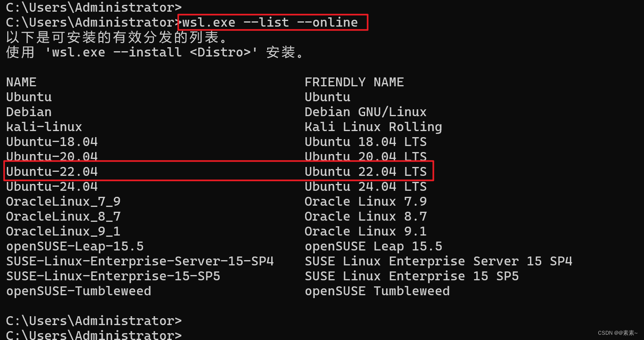Click the friendly name 'openSUSE Leap 15.5'
This screenshot has height=340, width=644.
point(373,246)
